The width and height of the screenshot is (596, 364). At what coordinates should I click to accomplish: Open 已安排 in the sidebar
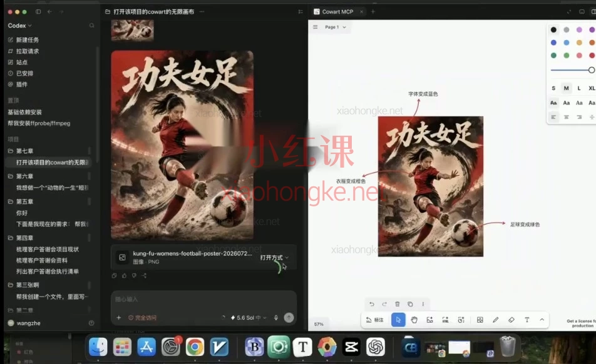tap(21, 73)
